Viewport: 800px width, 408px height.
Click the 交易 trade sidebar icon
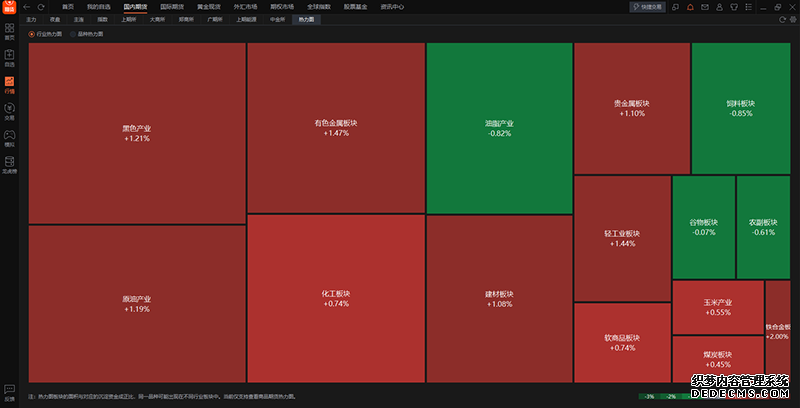tap(9, 110)
